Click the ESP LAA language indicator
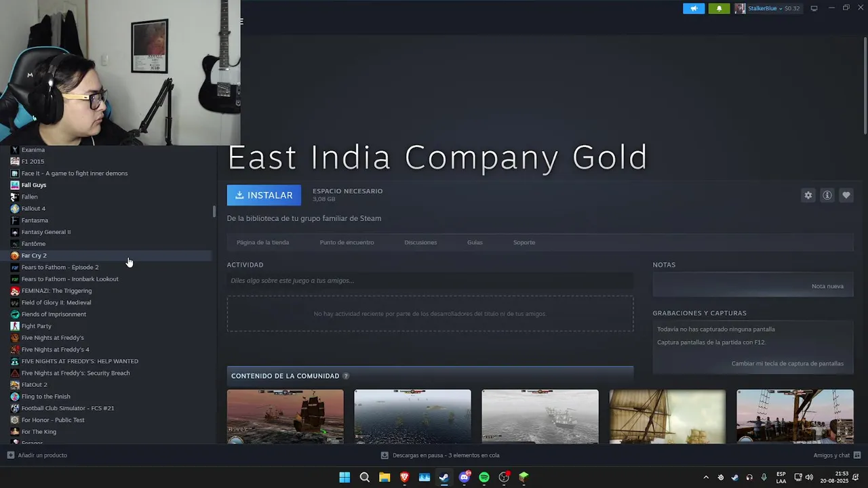868x488 pixels. point(781,477)
